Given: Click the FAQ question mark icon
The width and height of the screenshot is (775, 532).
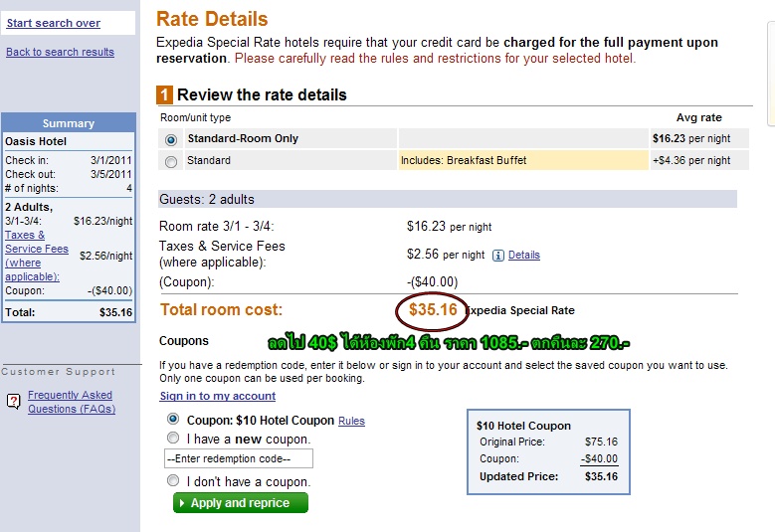Looking at the screenshot, I should tap(13, 401).
